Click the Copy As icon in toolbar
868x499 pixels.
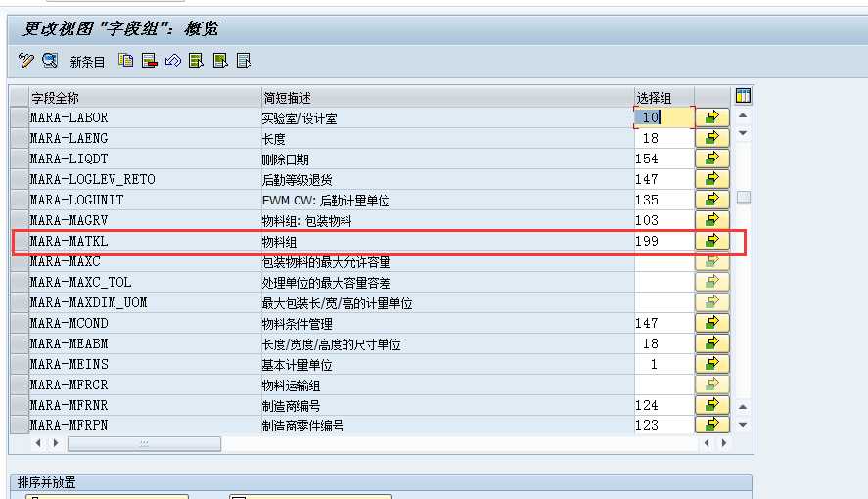[x=125, y=61]
